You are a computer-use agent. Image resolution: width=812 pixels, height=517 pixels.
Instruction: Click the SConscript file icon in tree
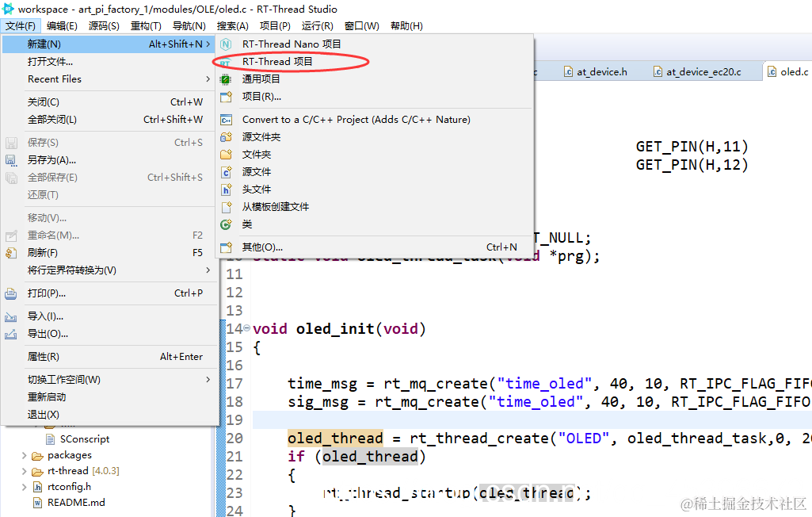[x=50, y=440]
